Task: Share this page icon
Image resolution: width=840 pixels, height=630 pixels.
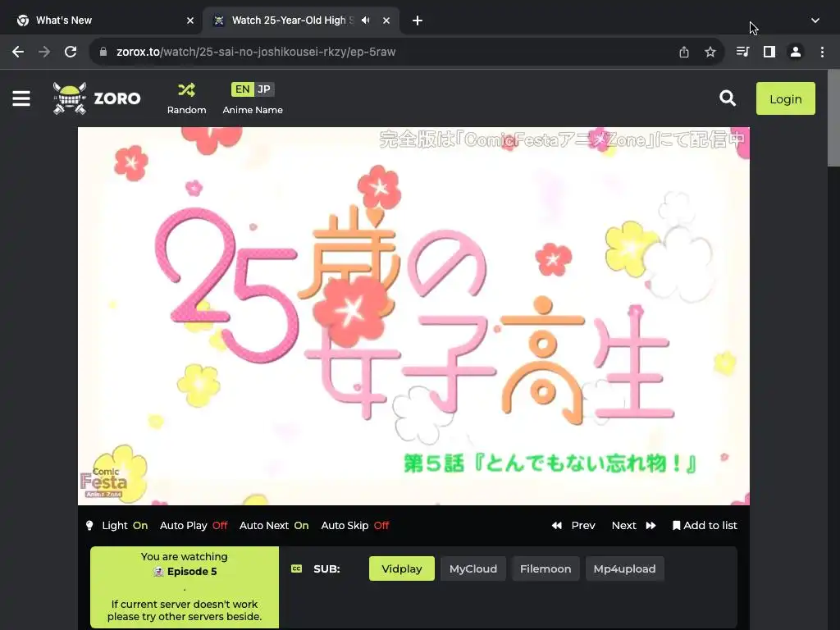Action: pyautogui.click(x=684, y=52)
